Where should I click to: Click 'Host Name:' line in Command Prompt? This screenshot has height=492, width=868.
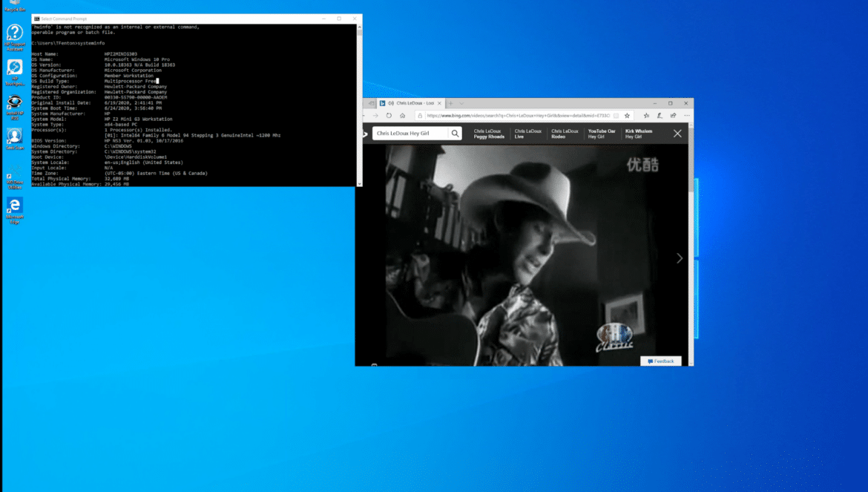click(84, 54)
